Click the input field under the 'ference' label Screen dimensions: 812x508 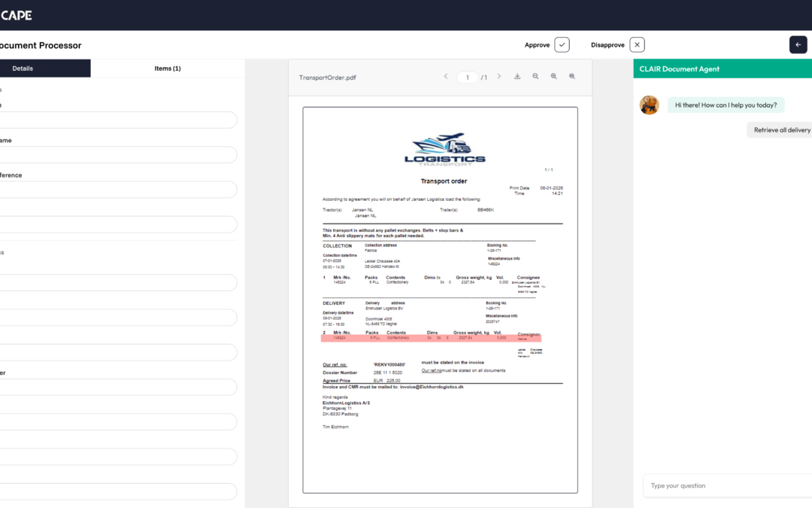[118, 189]
